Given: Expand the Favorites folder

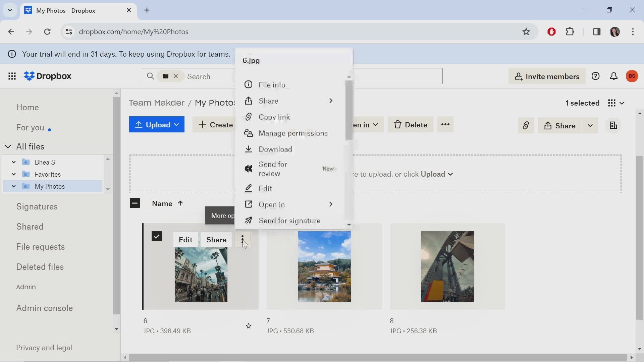Looking at the screenshot, I should pos(14,174).
